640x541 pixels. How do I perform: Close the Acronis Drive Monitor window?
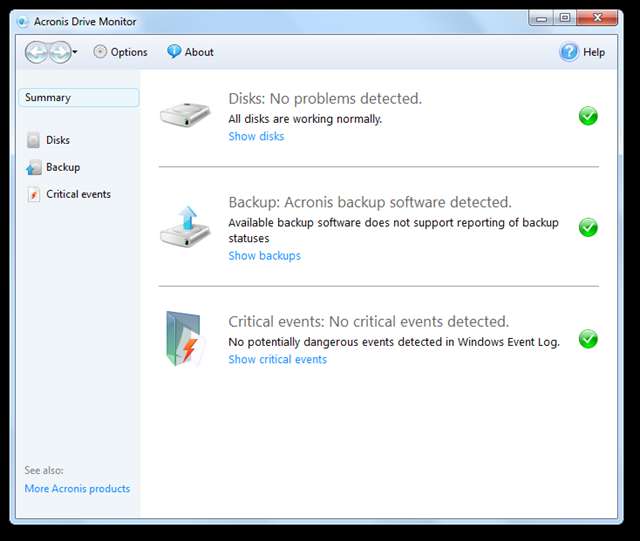pos(597,18)
